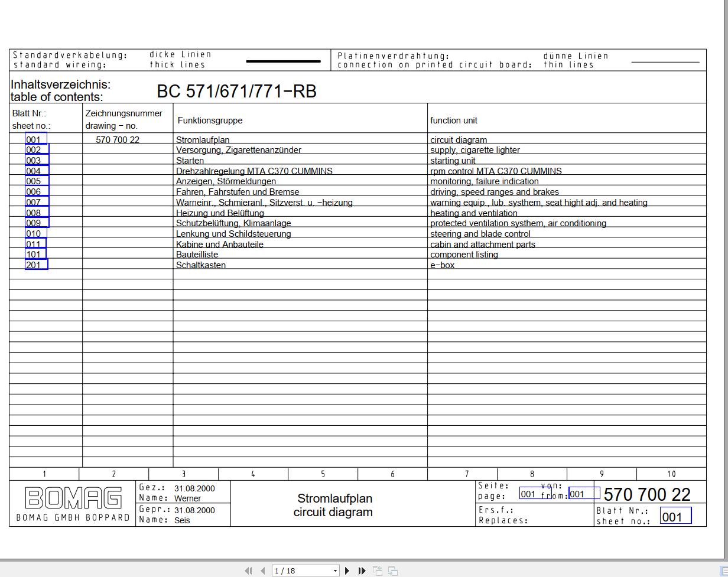This screenshot has width=728, height=577.
Task: Open sheet 006 link in contents
Action: pos(37,191)
